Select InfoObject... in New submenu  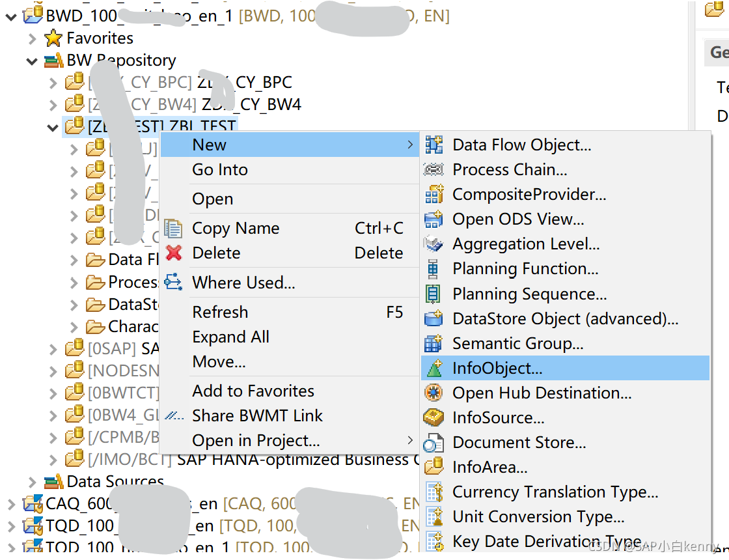click(566, 369)
